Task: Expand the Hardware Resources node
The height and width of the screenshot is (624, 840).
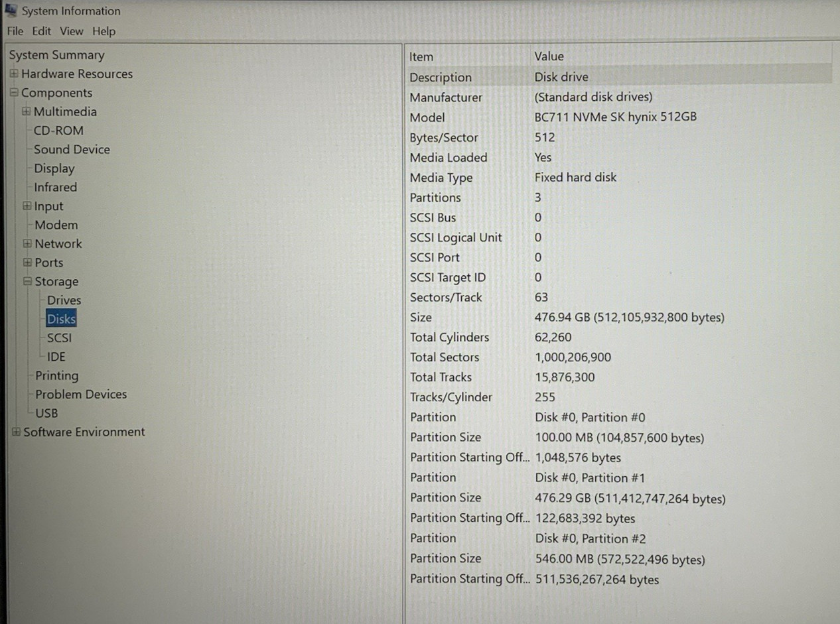Action: [14, 74]
